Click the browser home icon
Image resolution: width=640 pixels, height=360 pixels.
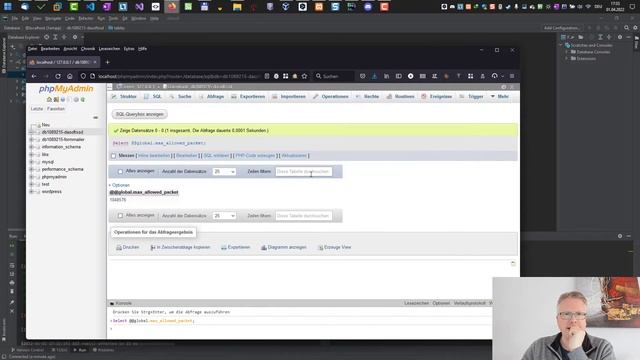70,76
